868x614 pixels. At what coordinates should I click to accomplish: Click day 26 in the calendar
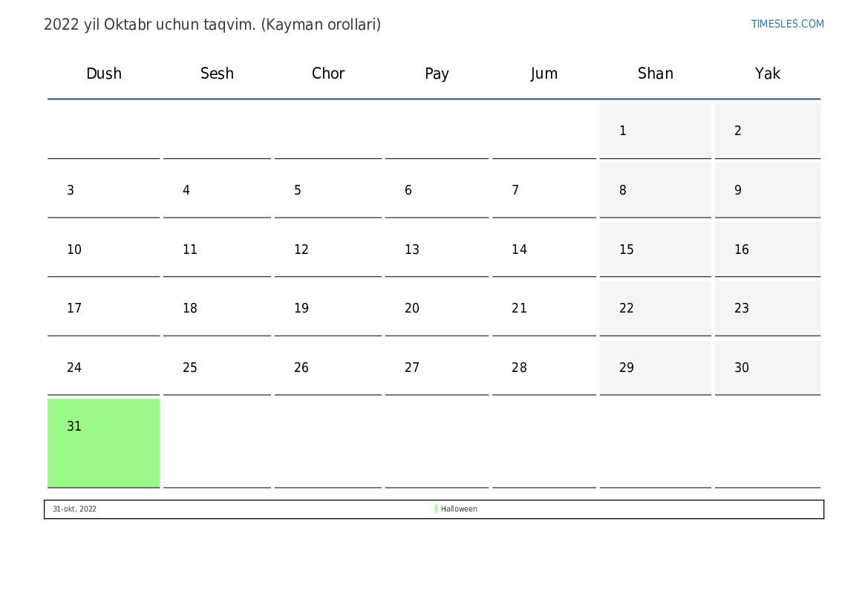[x=327, y=367]
